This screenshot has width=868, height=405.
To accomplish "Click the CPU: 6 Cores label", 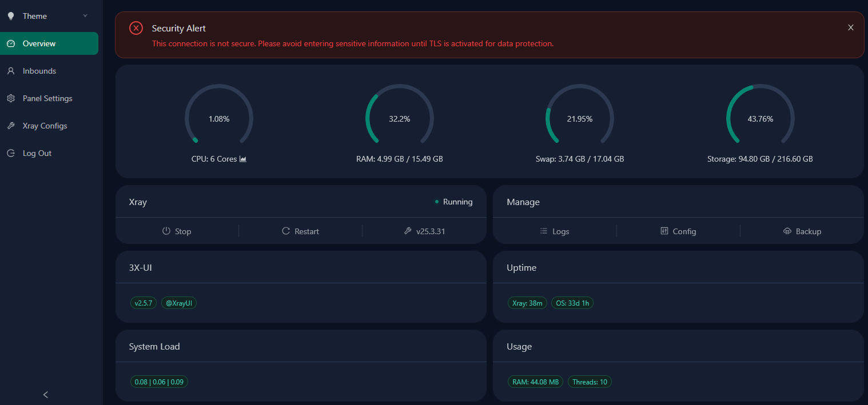I will 214,159.
